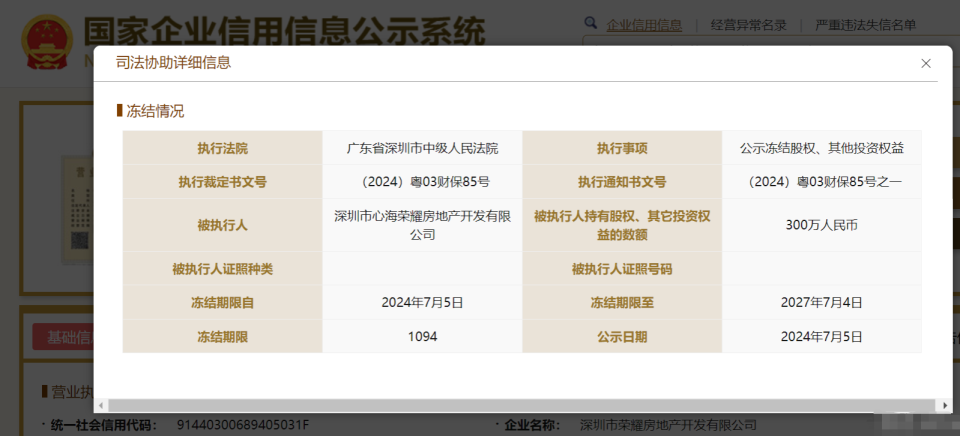This screenshot has height=436, width=960.
Task: Click 被执行人持有股权、其它投资权益的数额 header cell
Action: (622, 225)
